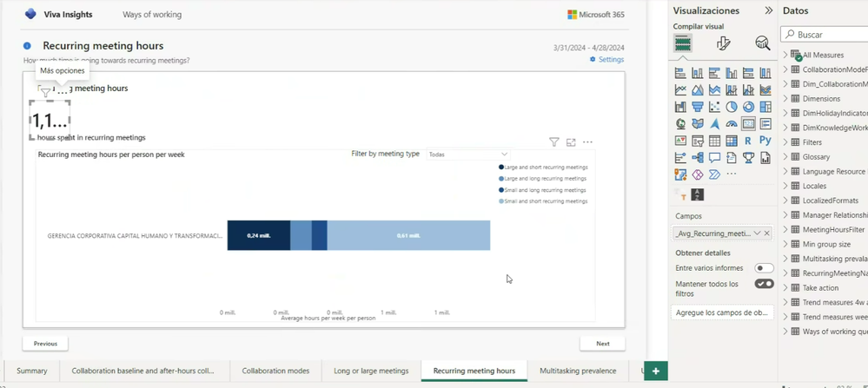Screen dimensions: 868x388
Task: Click the 0,61 mill. light blue bar segment
Action: click(x=408, y=235)
